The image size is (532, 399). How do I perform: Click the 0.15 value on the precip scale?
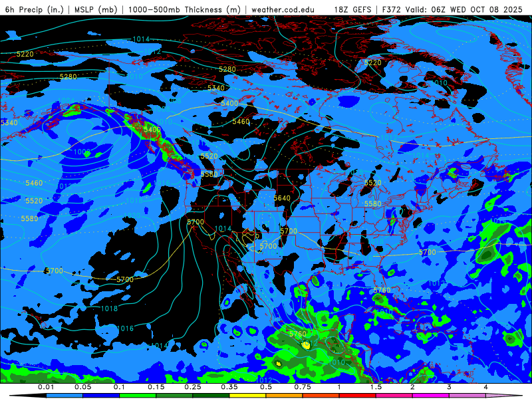(156, 387)
